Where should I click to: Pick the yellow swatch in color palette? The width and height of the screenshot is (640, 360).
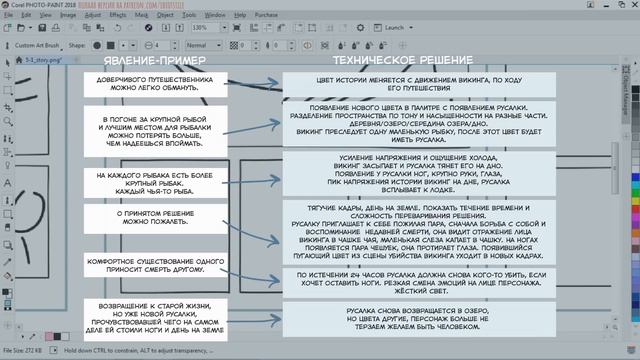pos(636,201)
